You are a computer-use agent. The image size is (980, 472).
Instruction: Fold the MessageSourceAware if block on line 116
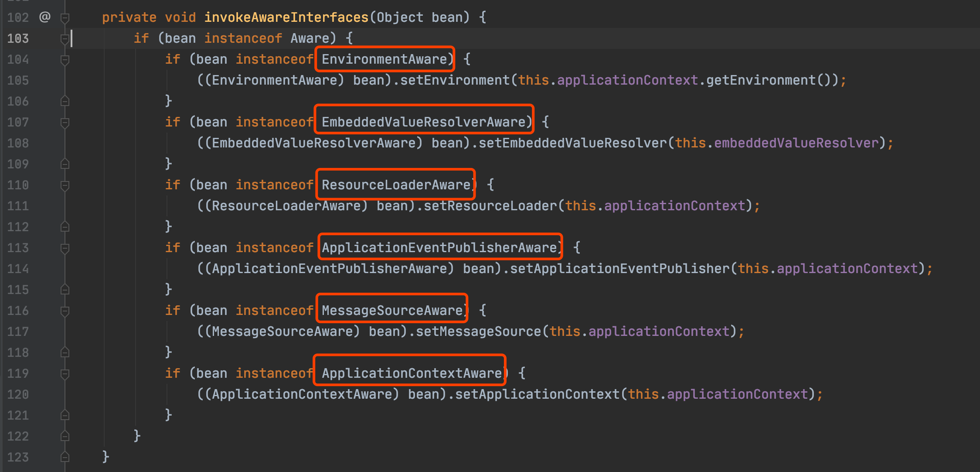click(x=65, y=311)
